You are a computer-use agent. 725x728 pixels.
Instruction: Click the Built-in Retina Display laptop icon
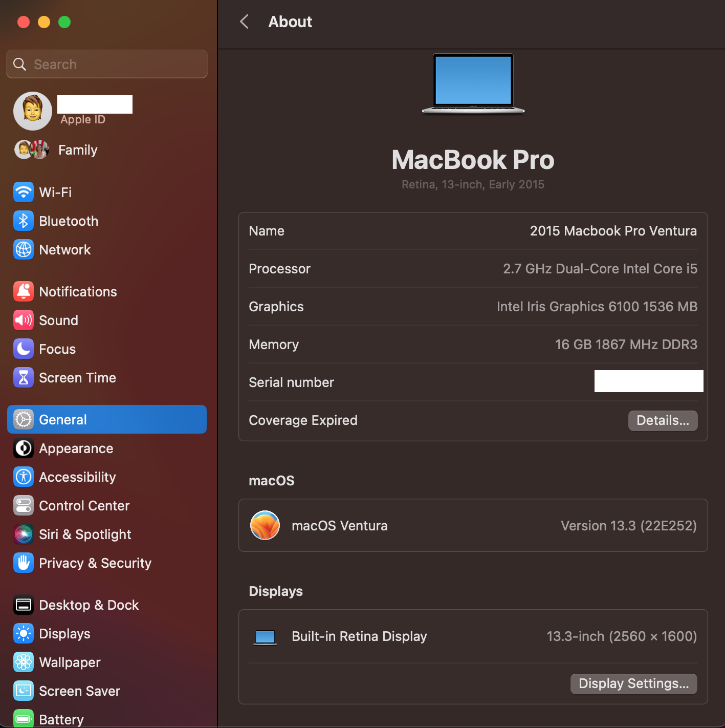click(x=266, y=637)
